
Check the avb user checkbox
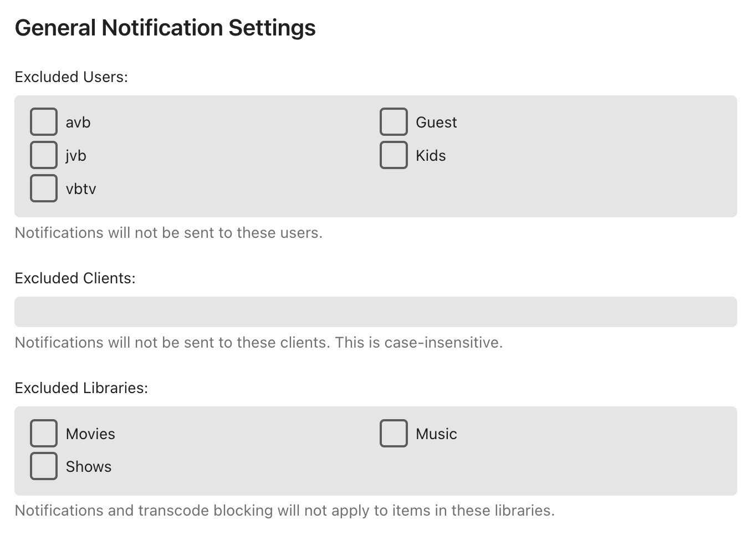(x=44, y=122)
